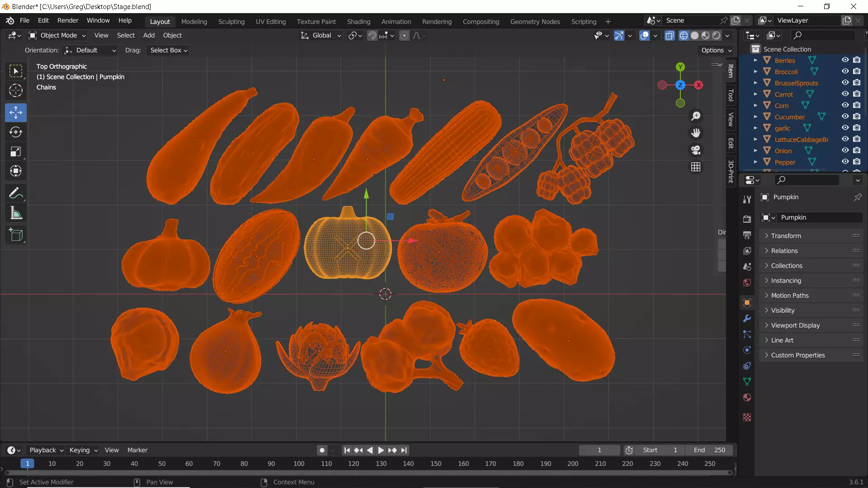Click the Options button in viewport header

(x=716, y=50)
